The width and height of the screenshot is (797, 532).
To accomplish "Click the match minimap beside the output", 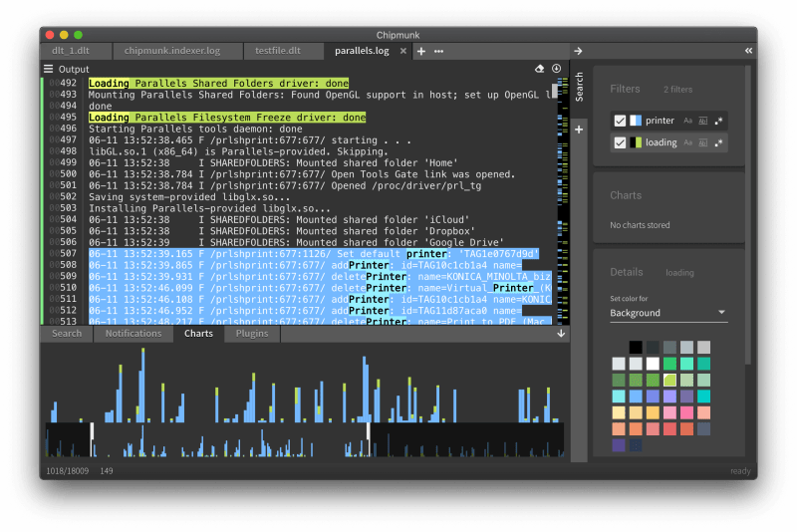I will click(563, 200).
